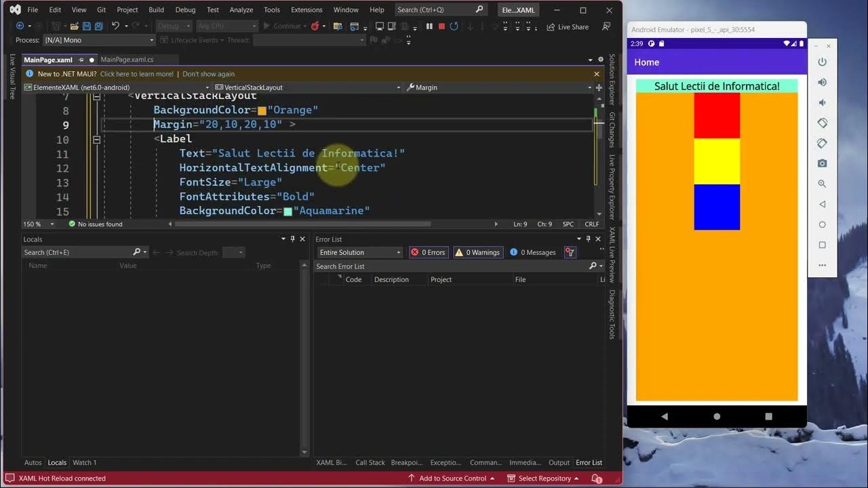
Task: Click the Aquamarine color swatch in the code
Action: point(288,211)
